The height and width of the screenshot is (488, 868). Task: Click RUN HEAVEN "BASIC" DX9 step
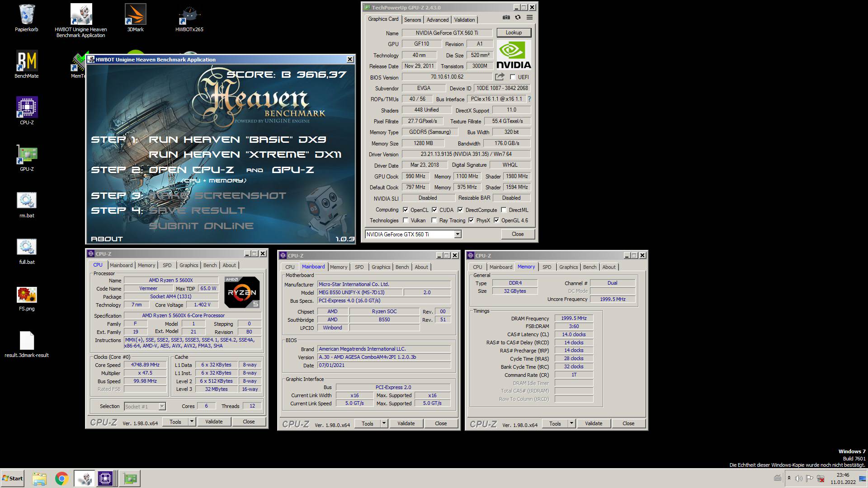tap(237, 140)
